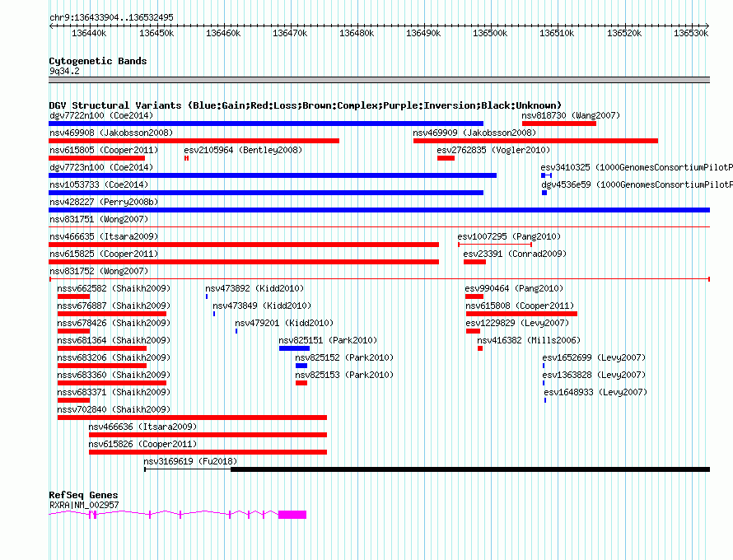The height and width of the screenshot is (560, 733).
Task: Select the esv990464 (Pang2010) label
Action: click(x=514, y=288)
